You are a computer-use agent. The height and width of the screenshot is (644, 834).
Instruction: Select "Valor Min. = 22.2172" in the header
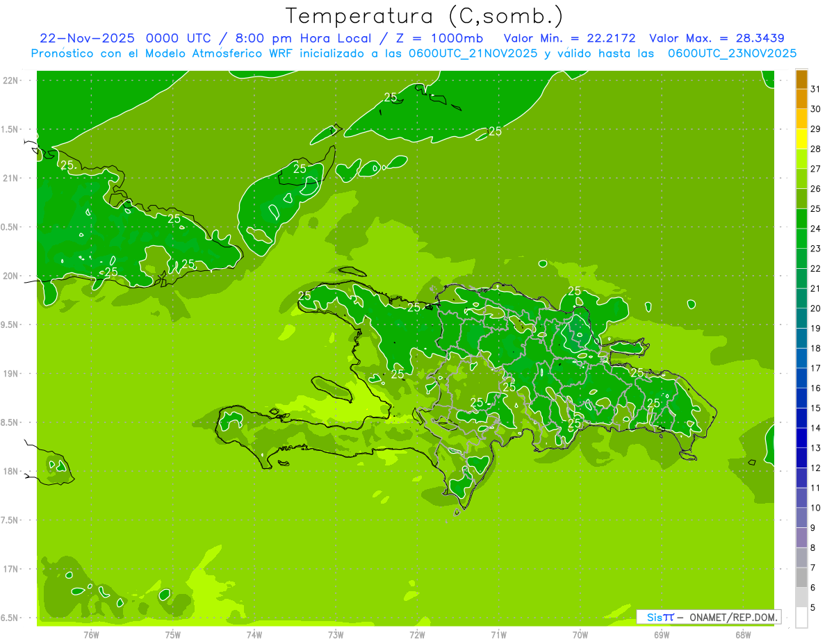pyautogui.click(x=569, y=38)
